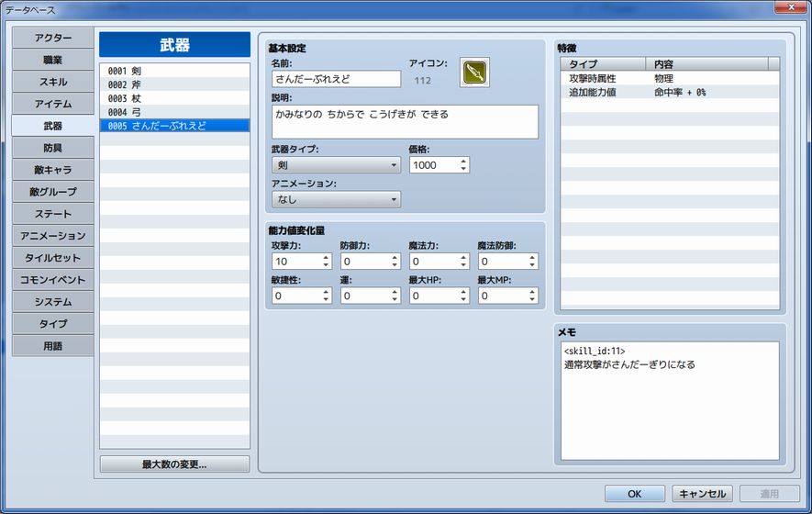Screen dimensions: 812x514
Task: Click the 最大数の変更 button
Action: coord(174,464)
